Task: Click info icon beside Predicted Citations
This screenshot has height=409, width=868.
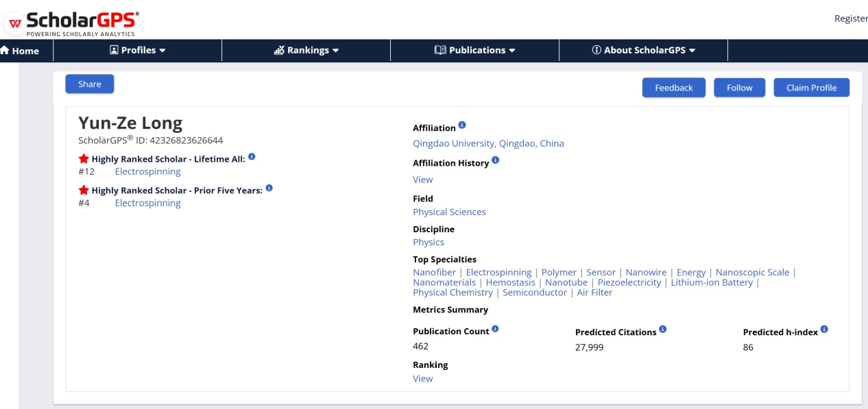Action: 663,330
